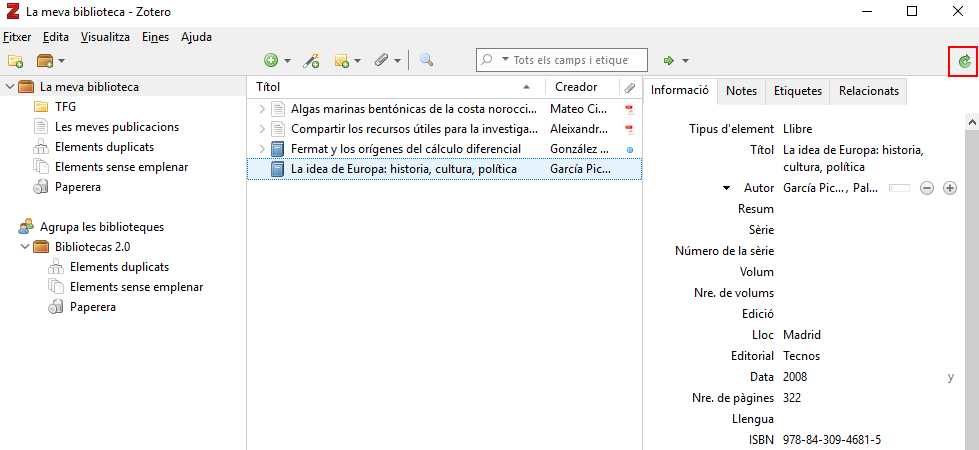This screenshot has height=450, width=979.
Task: Switch to the Relacionats tab
Action: 868,91
